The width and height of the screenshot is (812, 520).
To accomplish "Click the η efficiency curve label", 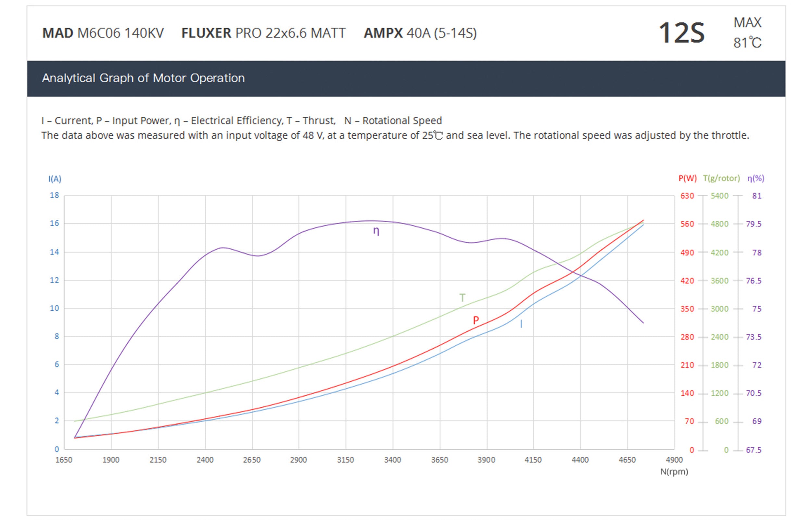I will pos(376,231).
